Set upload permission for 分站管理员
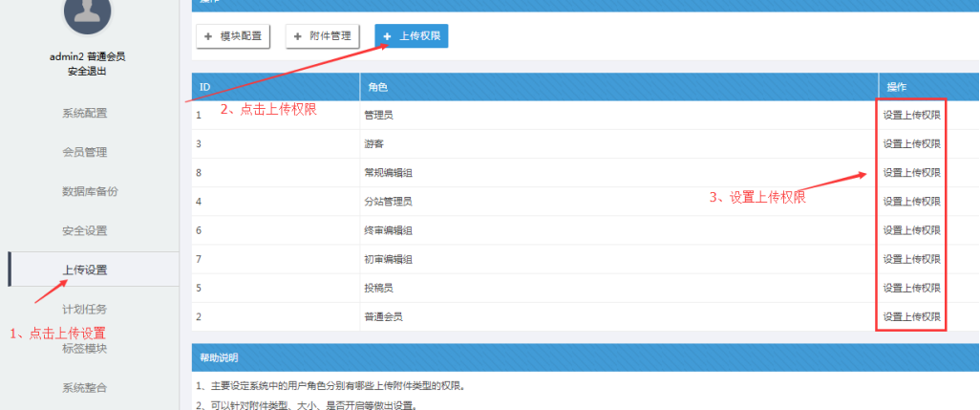The image size is (980, 410). pyautogui.click(x=911, y=202)
